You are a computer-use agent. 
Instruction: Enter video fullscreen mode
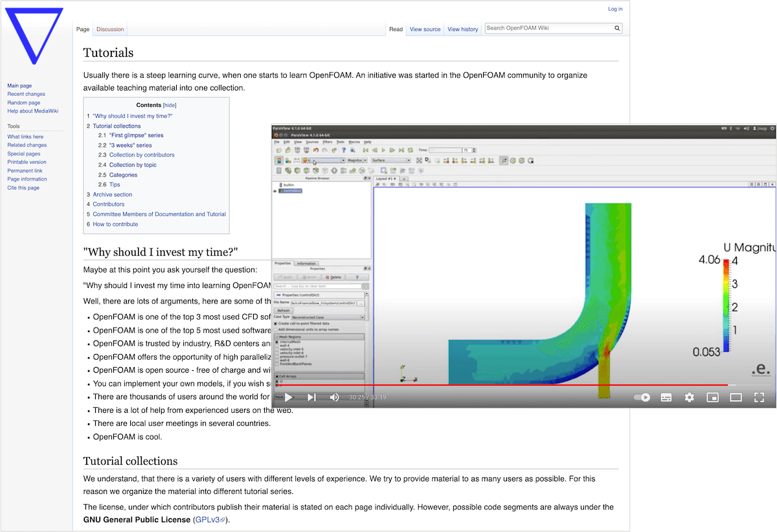click(x=760, y=397)
